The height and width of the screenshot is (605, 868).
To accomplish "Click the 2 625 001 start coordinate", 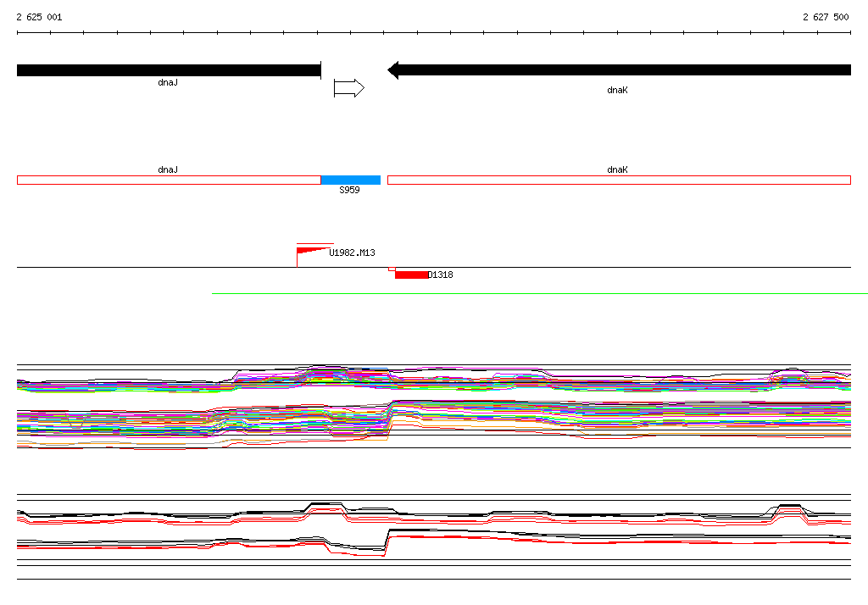I will (39, 17).
